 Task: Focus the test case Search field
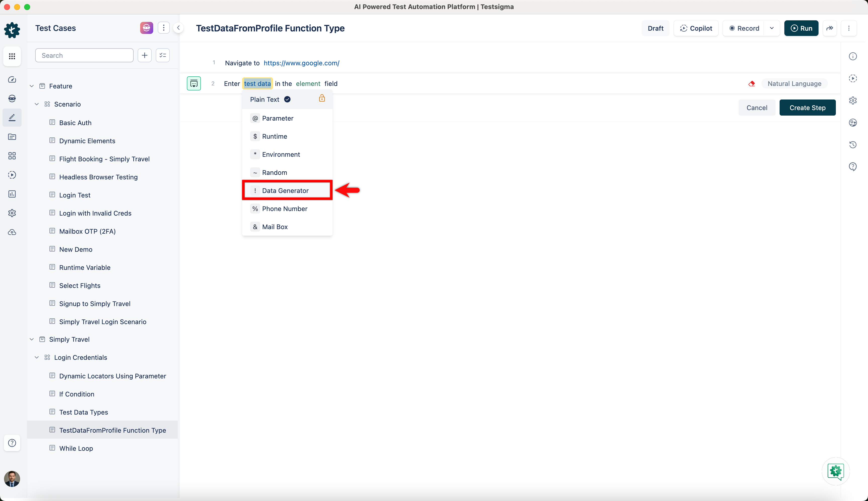point(84,55)
